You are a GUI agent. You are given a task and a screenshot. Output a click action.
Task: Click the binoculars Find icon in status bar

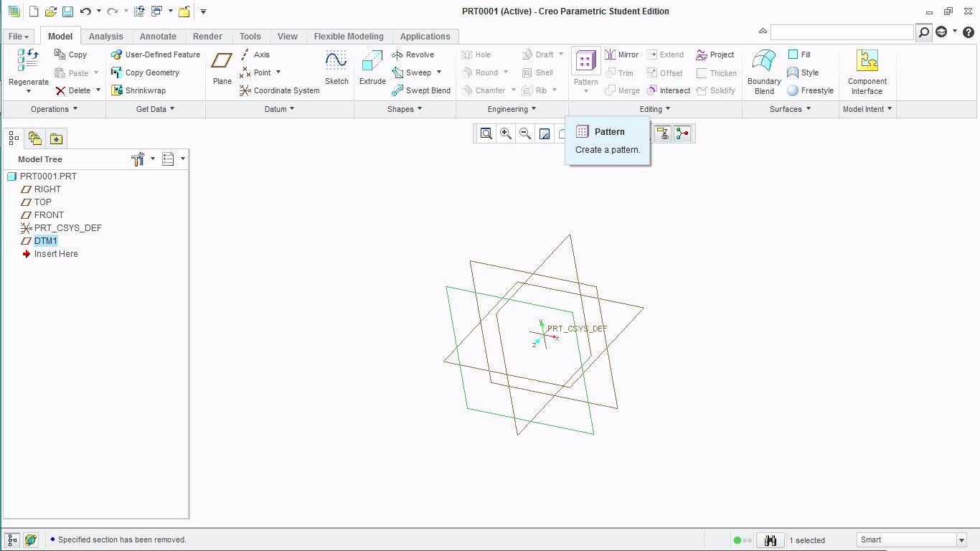[x=771, y=540]
